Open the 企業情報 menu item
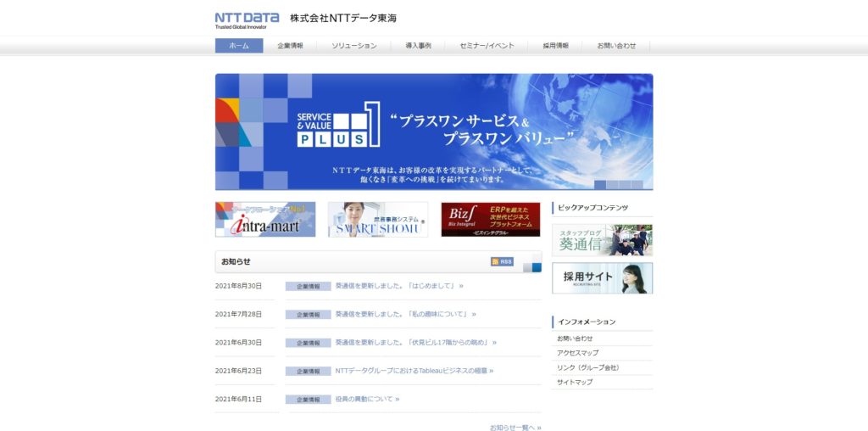The image size is (868, 431). (x=290, y=46)
